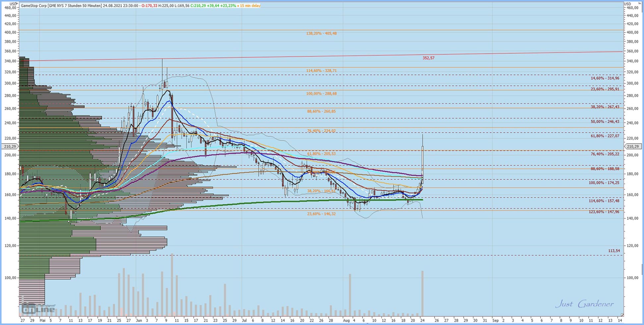Click the 76,40% - 234,02 Fibonacci label
This screenshot has height=325, width=644.
[x=321, y=131]
